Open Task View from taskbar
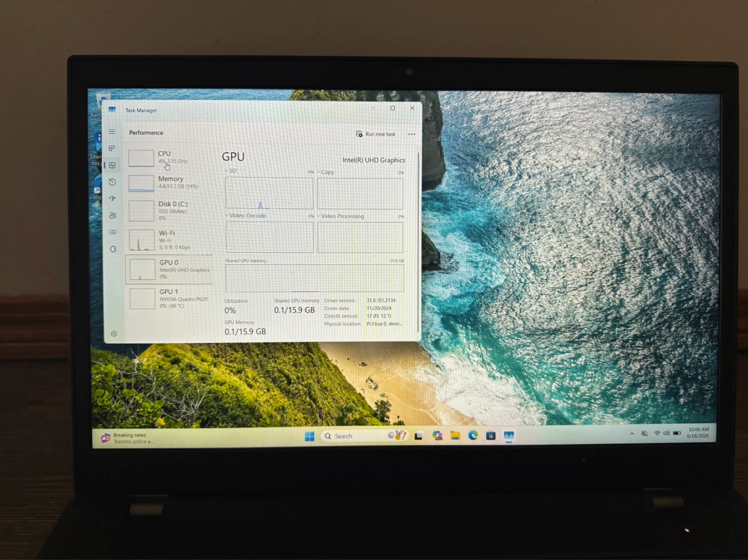Viewport: 748px width, 560px height. point(419,436)
